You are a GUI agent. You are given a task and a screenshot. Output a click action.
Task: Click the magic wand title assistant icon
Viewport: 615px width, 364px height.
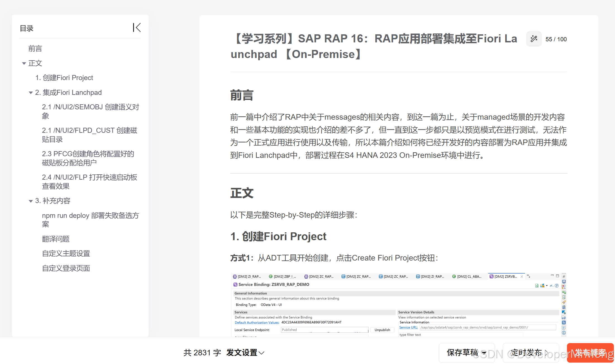pos(534,39)
